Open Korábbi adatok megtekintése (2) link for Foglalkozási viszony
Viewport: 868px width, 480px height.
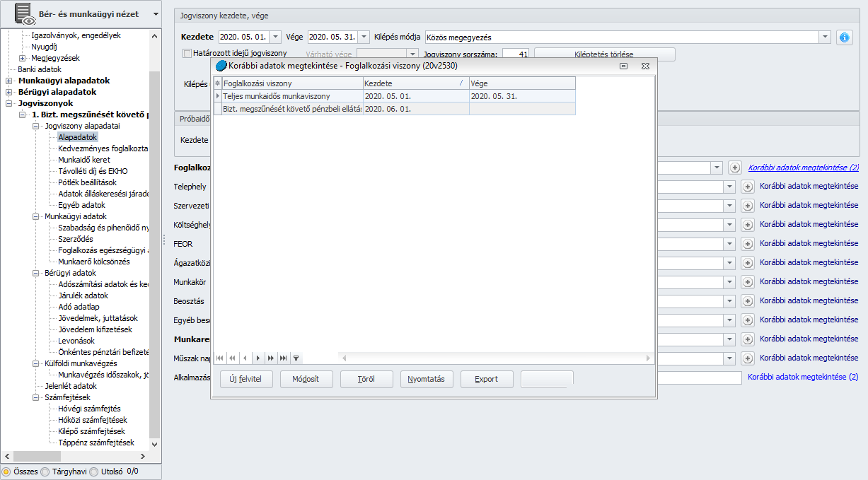[803, 168]
